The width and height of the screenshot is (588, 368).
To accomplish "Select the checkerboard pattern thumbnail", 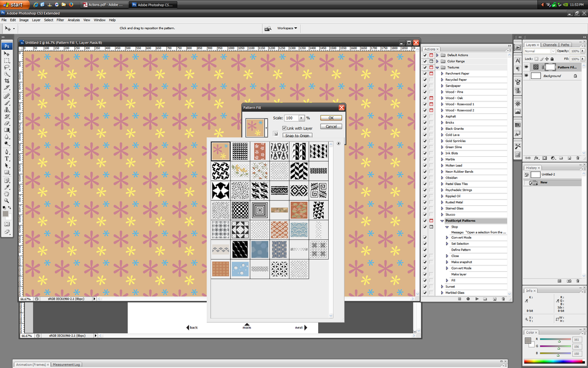I will coord(240,209).
